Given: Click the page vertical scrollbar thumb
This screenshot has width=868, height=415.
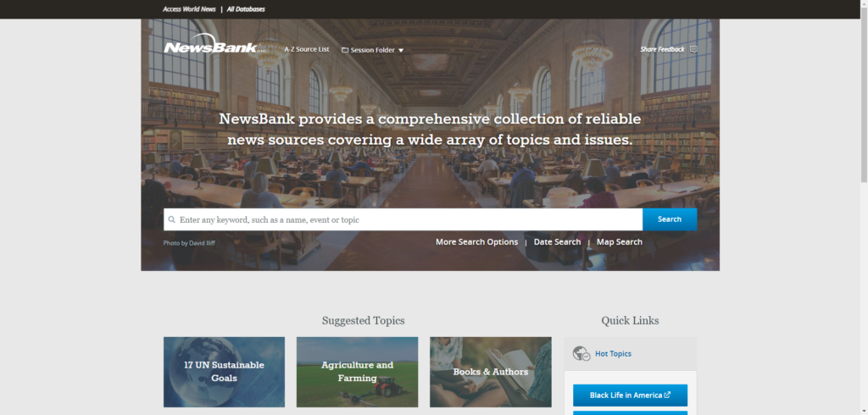Looking at the screenshot, I should pos(863,93).
